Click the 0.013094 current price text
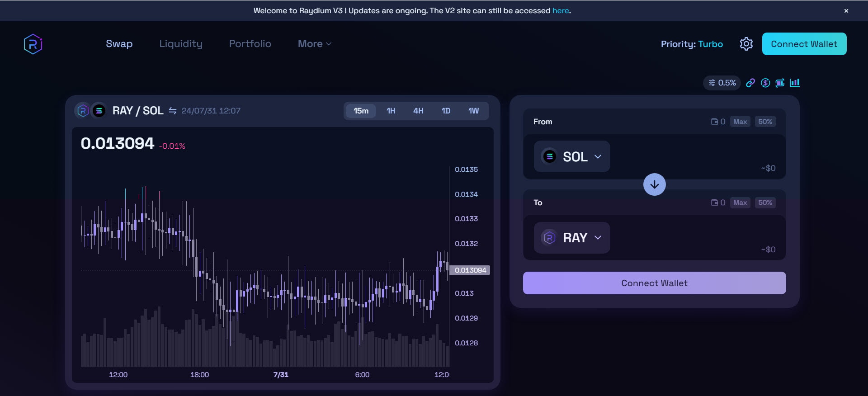Image resolution: width=868 pixels, height=396 pixels. tap(118, 143)
